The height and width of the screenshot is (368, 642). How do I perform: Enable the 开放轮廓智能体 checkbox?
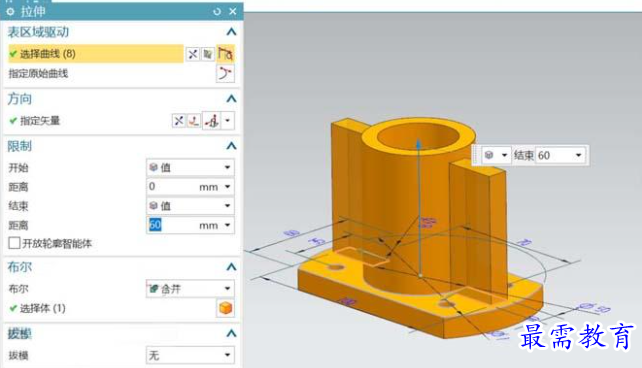(x=14, y=243)
